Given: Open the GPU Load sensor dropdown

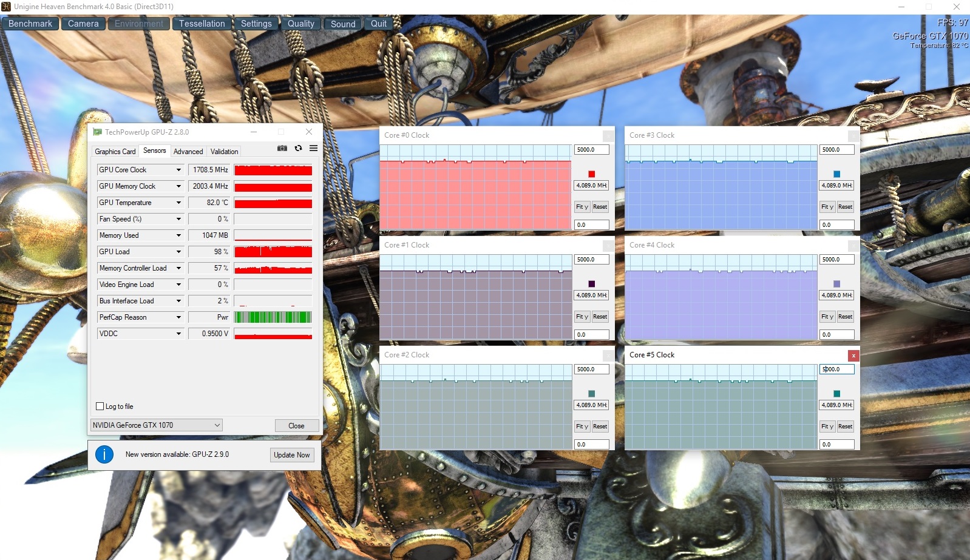Looking at the screenshot, I should coord(178,252).
